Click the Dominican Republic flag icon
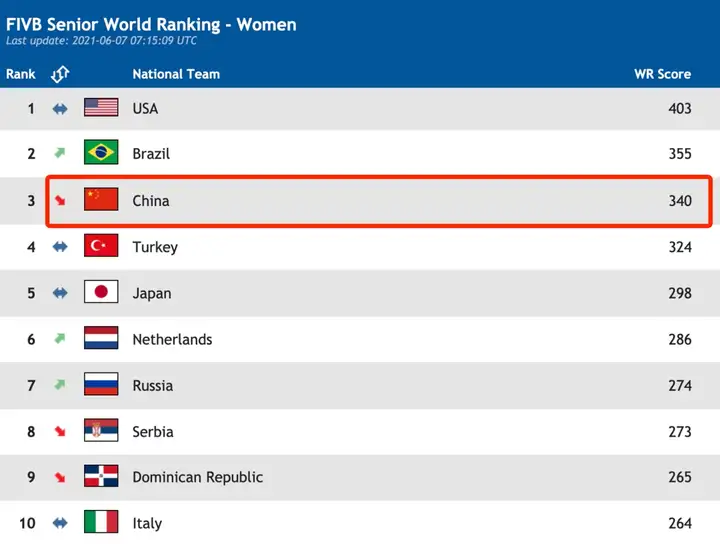Image resolution: width=720 pixels, height=546 pixels. pos(101,476)
